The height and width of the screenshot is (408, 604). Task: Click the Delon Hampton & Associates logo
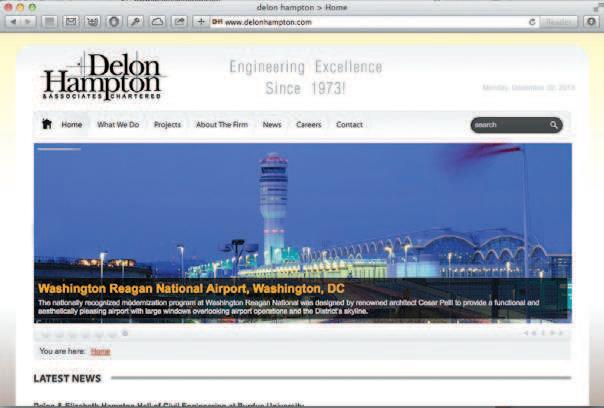tap(103, 77)
